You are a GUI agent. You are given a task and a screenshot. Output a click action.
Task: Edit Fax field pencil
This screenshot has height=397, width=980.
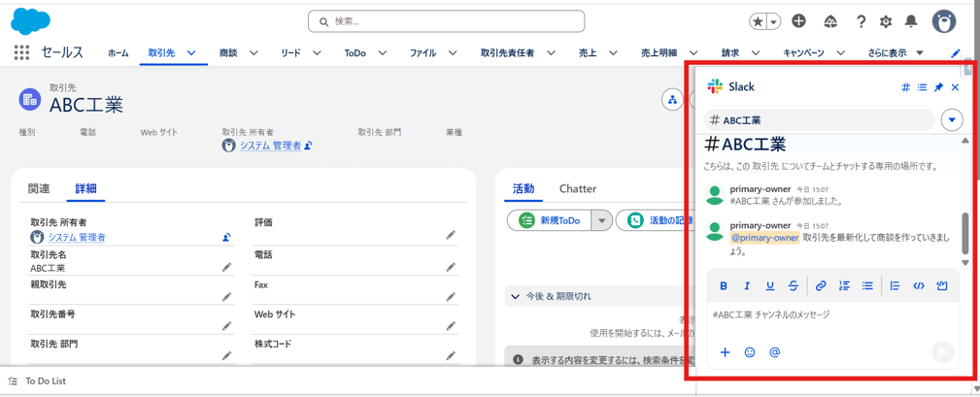click(451, 296)
